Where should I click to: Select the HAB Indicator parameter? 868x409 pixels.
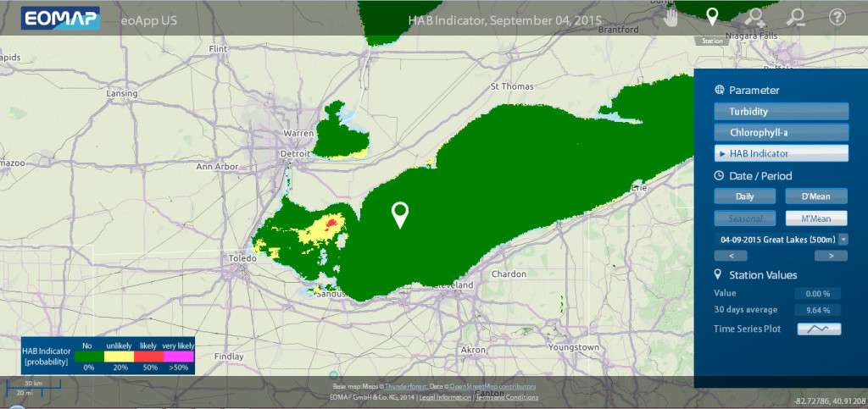pyautogui.click(x=781, y=153)
